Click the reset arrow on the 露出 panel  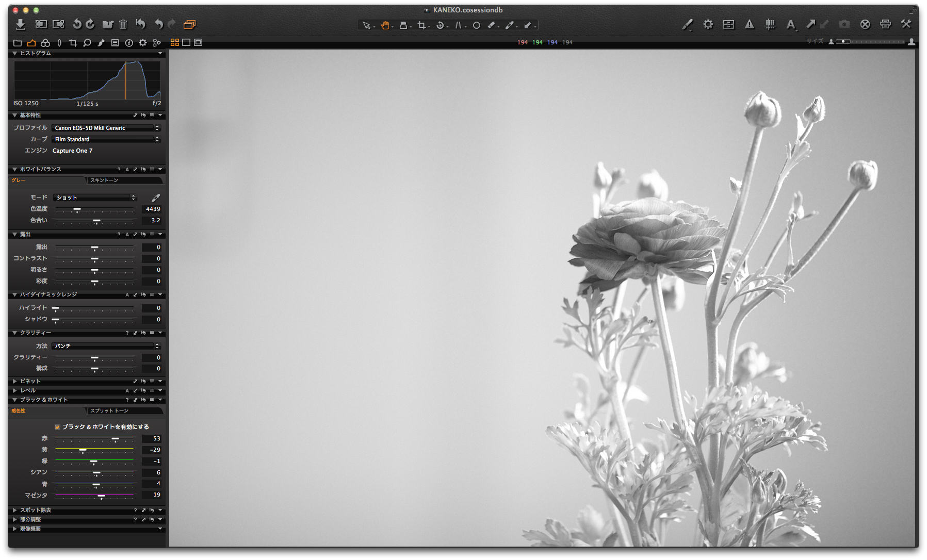point(143,234)
